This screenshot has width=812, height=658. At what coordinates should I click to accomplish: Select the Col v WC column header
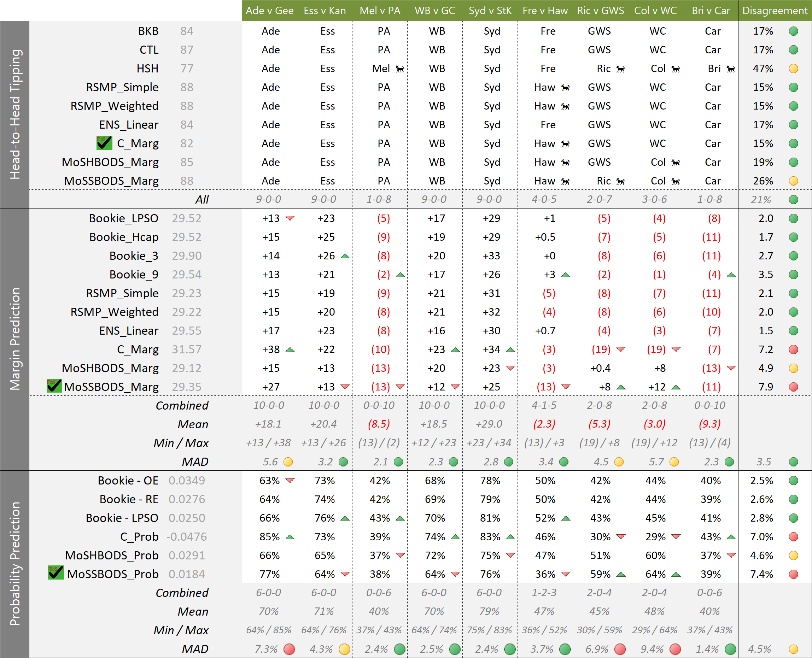(x=655, y=11)
